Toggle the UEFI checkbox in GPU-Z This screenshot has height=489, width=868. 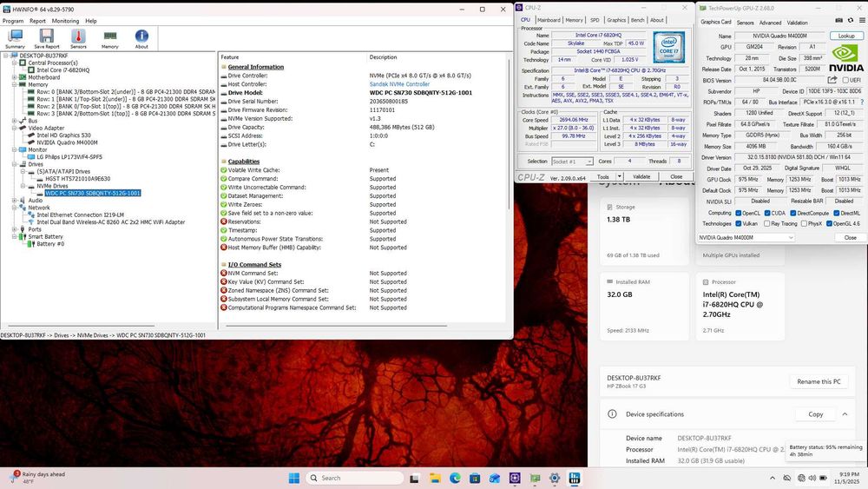(x=845, y=80)
